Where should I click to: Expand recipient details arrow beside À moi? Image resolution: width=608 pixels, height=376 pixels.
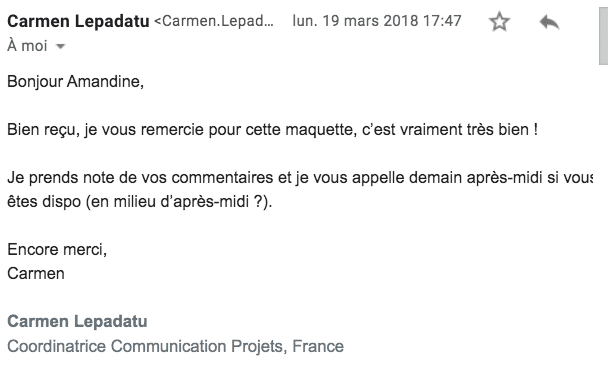60,47
